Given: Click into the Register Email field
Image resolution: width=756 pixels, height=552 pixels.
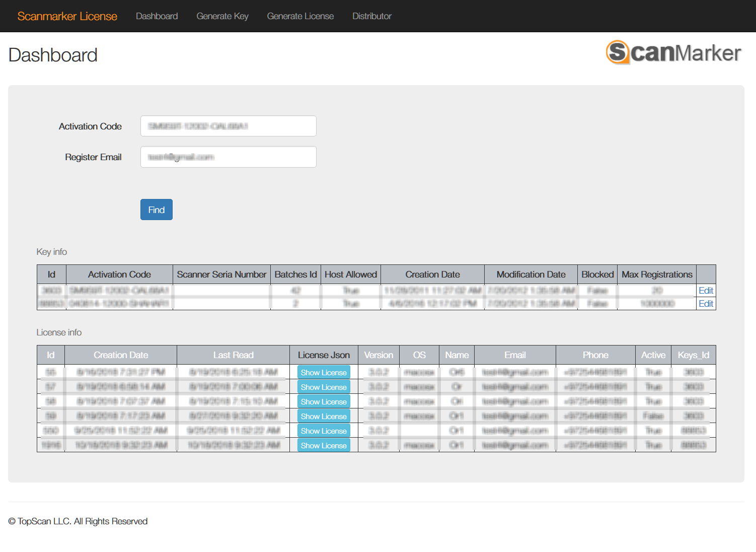Looking at the screenshot, I should 229,157.
